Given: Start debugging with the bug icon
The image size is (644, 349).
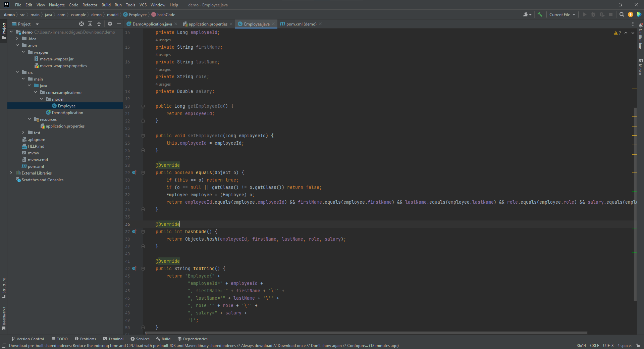Looking at the screenshot, I should (x=594, y=14).
